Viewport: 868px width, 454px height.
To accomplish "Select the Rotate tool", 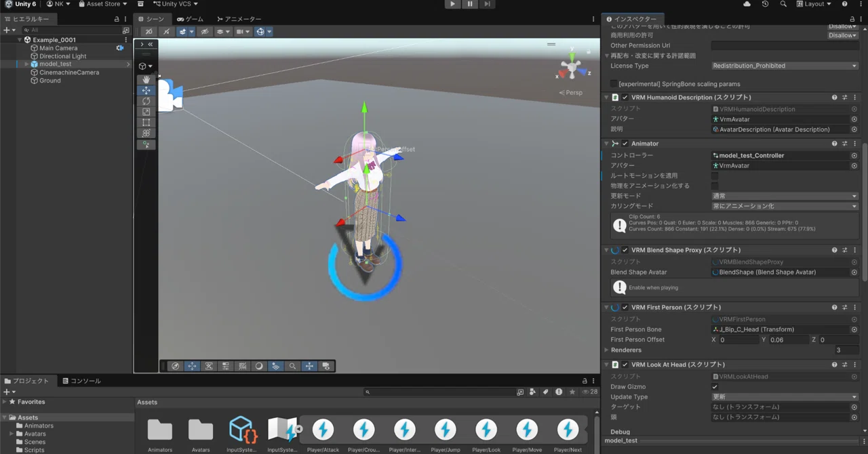I will 146,101.
